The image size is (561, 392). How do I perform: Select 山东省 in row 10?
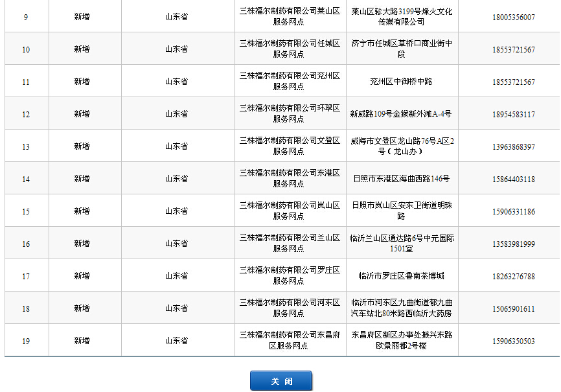(x=176, y=49)
